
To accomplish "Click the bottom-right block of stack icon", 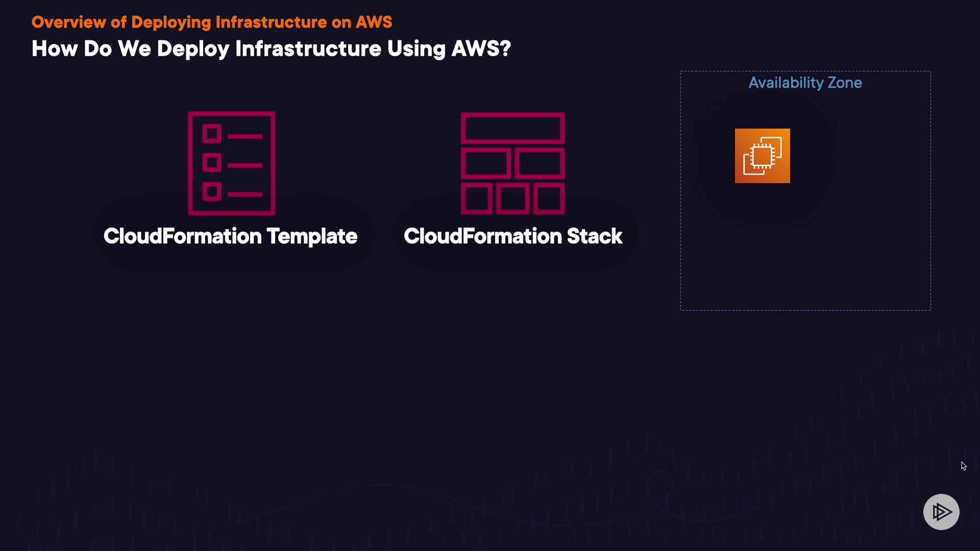I will [x=549, y=198].
